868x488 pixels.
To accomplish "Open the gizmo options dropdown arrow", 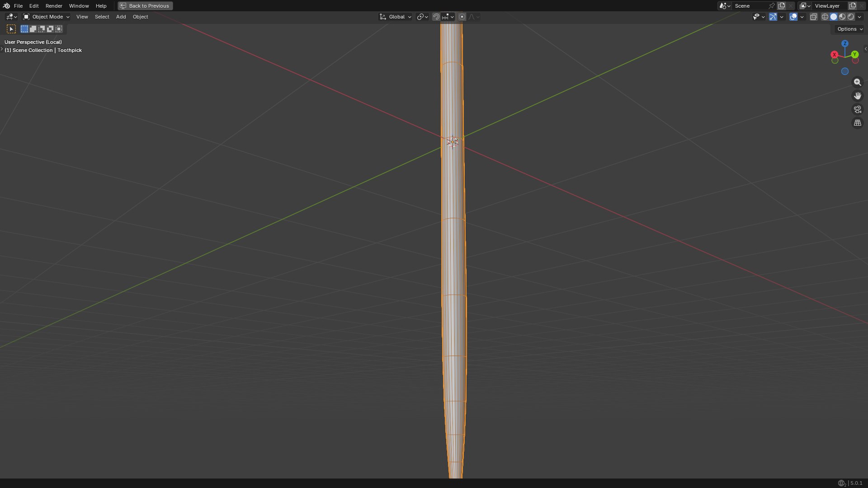I will click(782, 17).
